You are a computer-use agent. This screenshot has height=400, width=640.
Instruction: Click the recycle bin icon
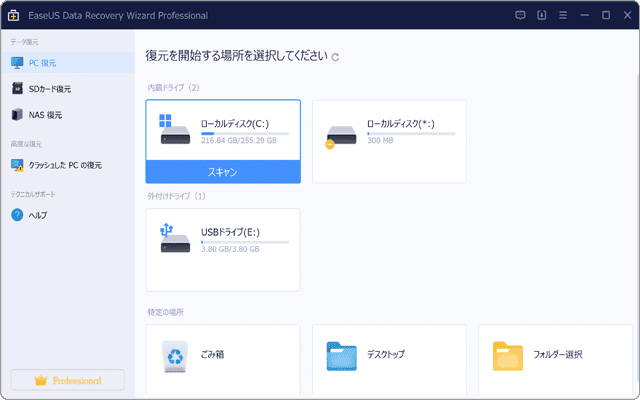175,356
